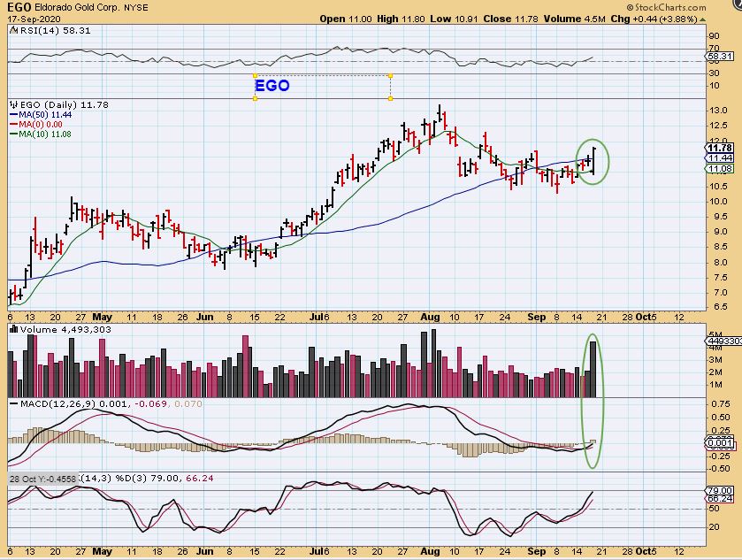742x560 pixels.
Task: Click the latest tall volume bar
Action: [x=593, y=369]
